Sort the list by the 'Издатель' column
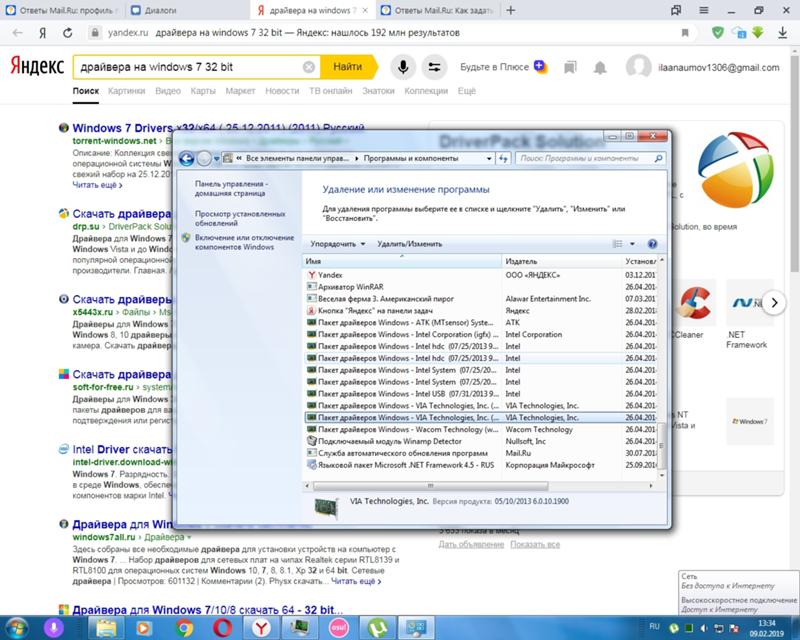800x640 pixels. click(x=561, y=261)
